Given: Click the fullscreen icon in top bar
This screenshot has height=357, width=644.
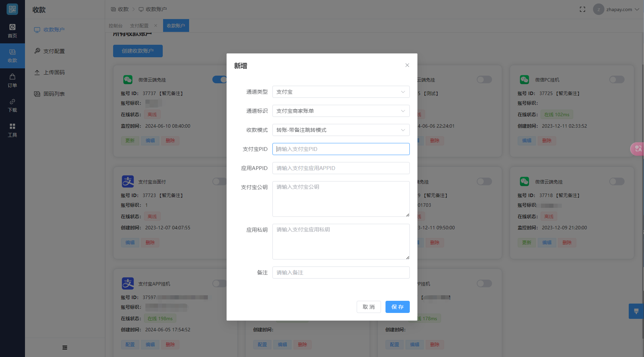Looking at the screenshot, I should 582,9.
